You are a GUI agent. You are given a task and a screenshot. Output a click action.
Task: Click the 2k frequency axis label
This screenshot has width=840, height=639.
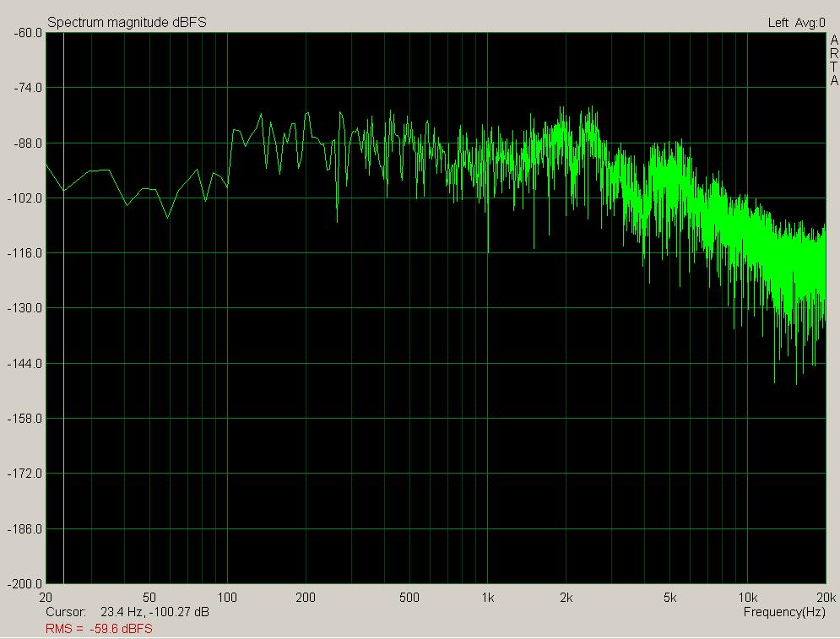[x=566, y=598]
